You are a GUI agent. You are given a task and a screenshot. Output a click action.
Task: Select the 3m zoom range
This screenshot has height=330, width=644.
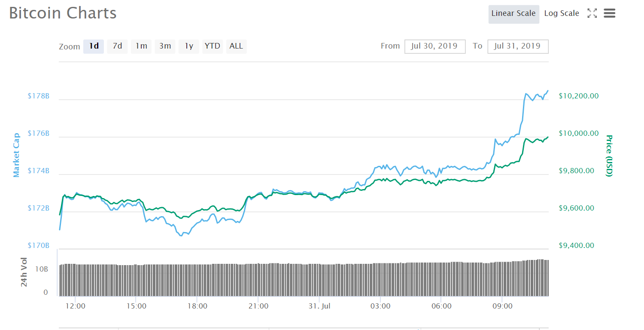[165, 46]
